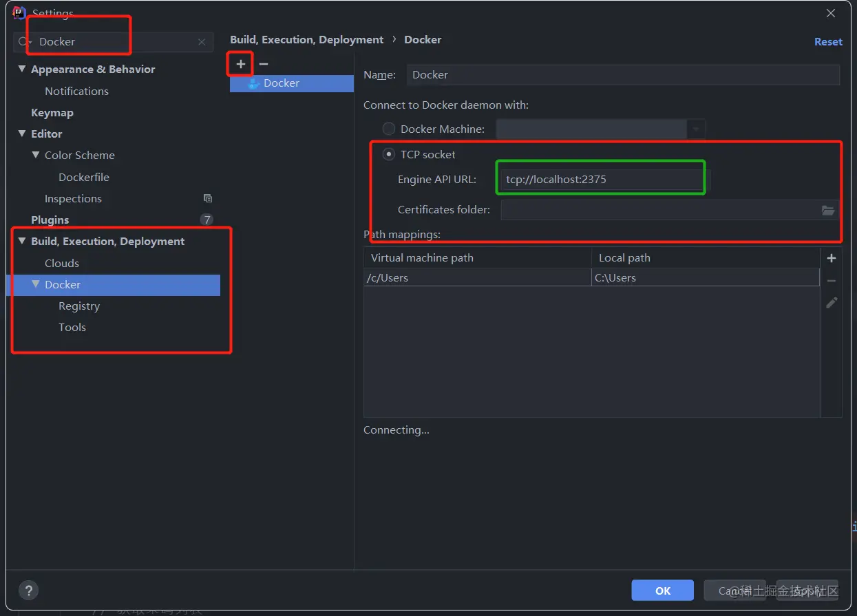The height and width of the screenshot is (616, 857).
Task: Click the Plugins update count badge
Action: [x=207, y=220]
